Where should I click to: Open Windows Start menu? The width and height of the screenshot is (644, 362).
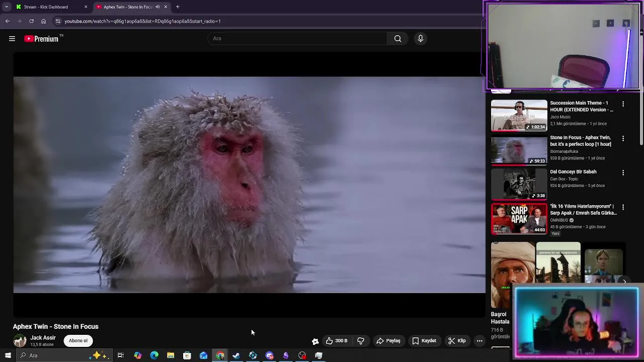point(8,355)
